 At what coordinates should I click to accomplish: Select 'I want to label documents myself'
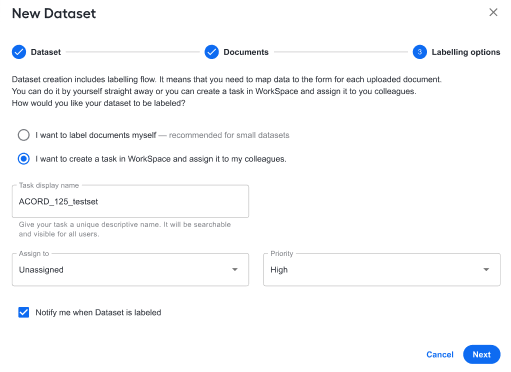click(24, 135)
